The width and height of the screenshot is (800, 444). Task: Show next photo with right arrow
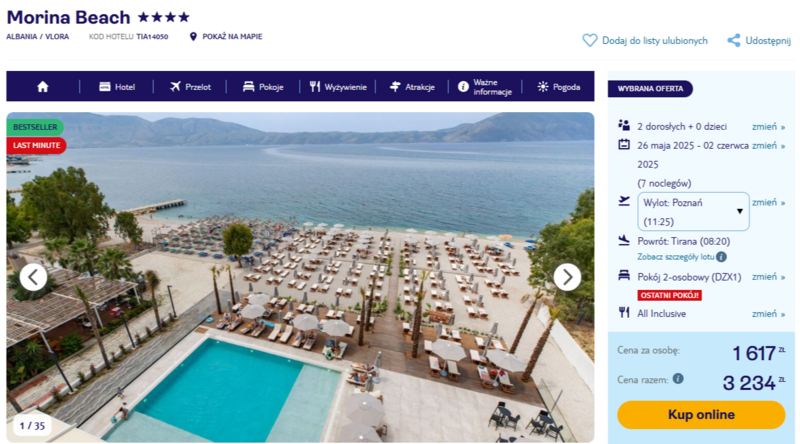tap(567, 277)
